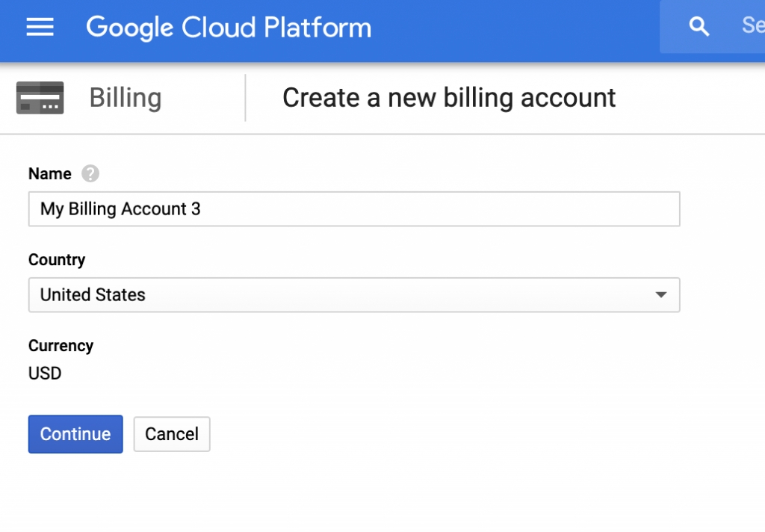Focus the Name input field

click(x=354, y=209)
